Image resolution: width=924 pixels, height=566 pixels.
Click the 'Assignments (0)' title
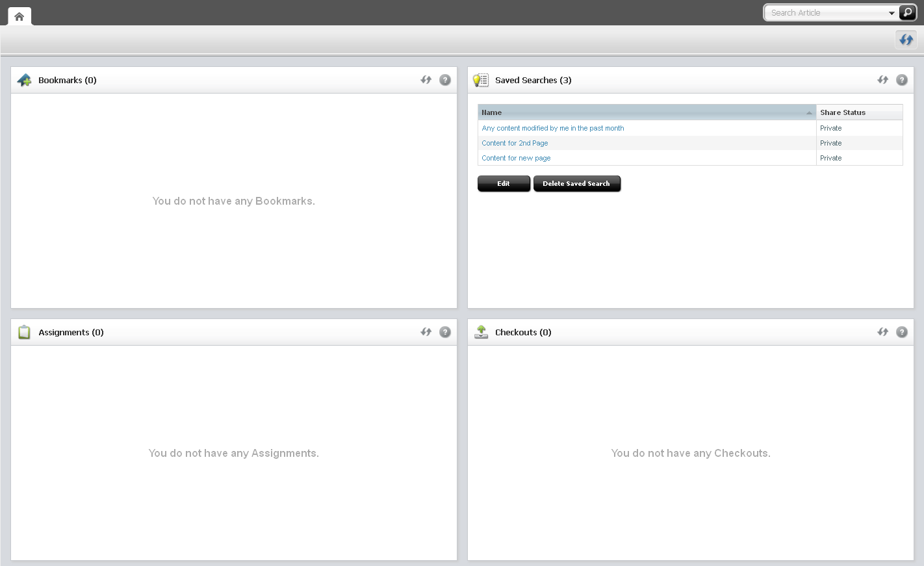[71, 332]
